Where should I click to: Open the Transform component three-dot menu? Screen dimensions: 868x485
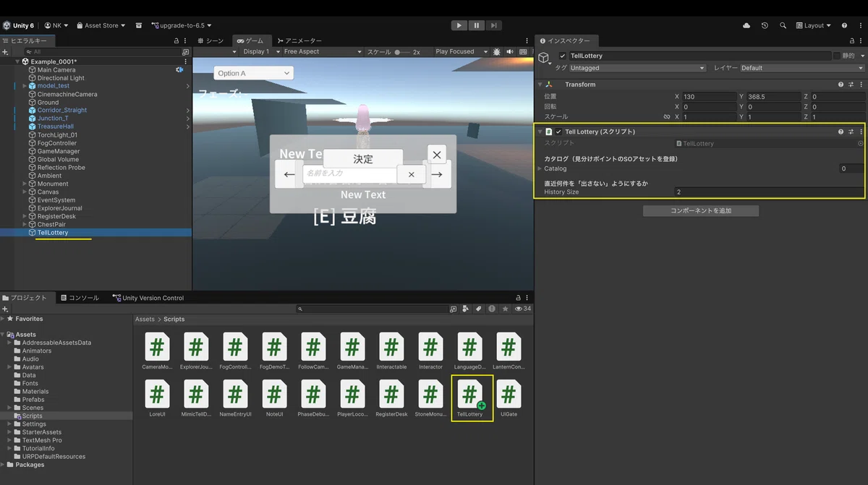pos(860,85)
